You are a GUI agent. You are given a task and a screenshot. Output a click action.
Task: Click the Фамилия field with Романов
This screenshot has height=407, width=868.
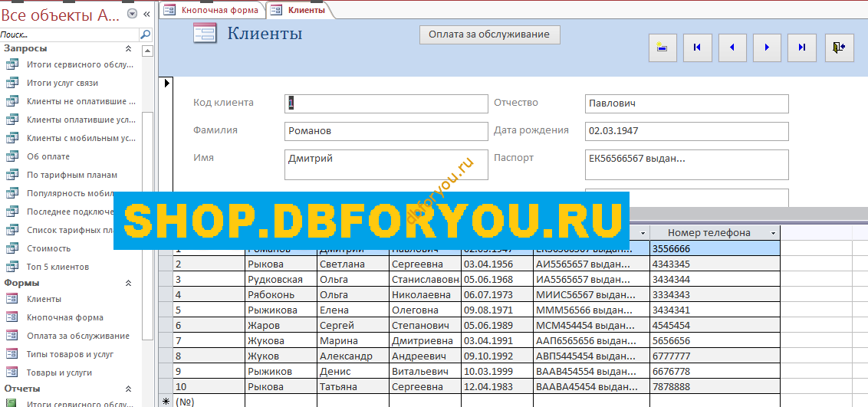point(386,131)
